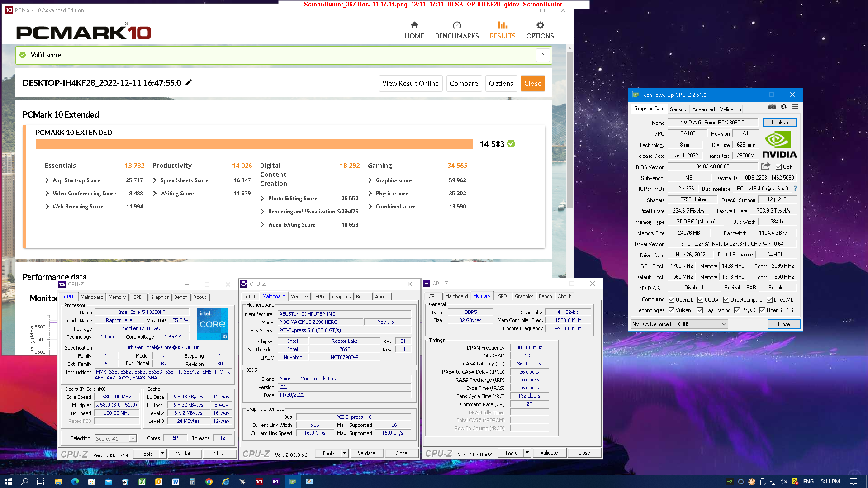This screenshot has width=868, height=488.
Task: Open Google Chrome from taskbar
Action: (209, 482)
